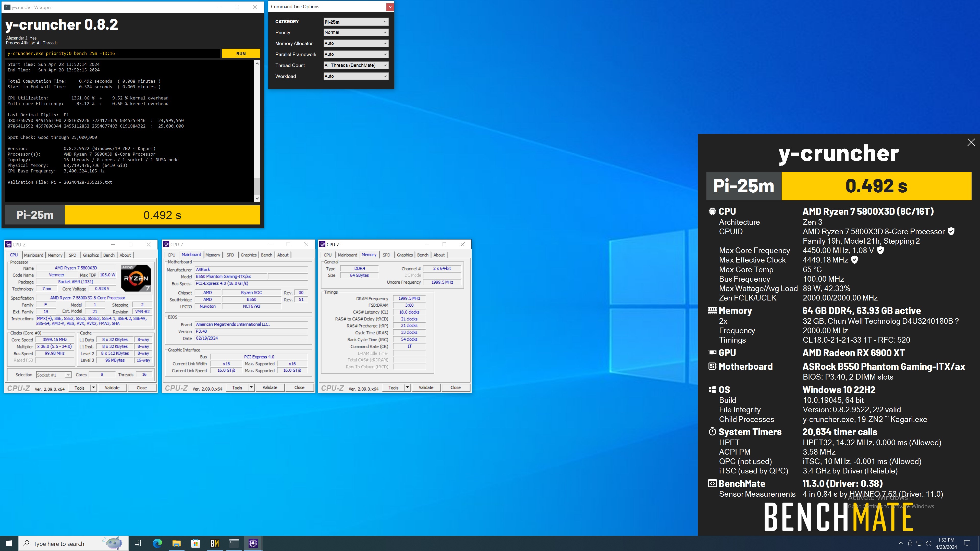This screenshot has height=551, width=980.
Task: Open File Explorer from the taskbar
Action: [x=176, y=543]
